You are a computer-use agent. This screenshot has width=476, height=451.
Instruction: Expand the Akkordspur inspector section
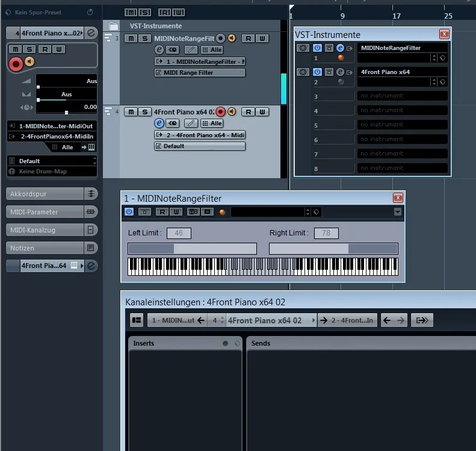pos(45,194)
